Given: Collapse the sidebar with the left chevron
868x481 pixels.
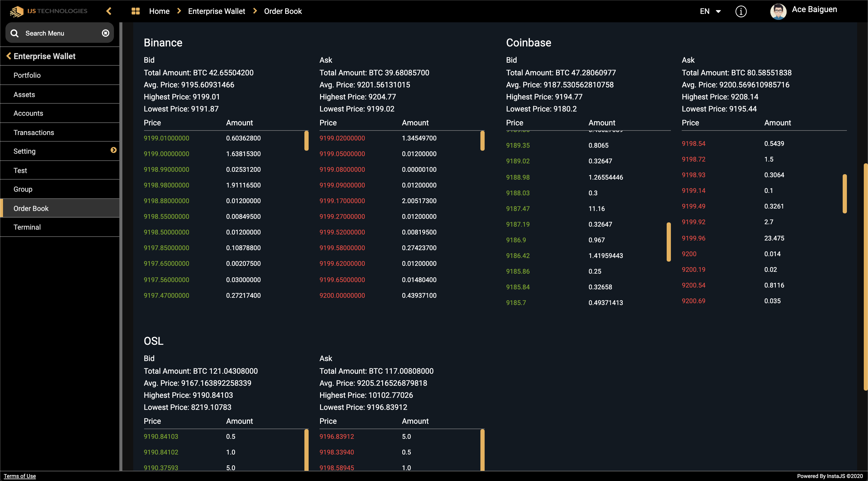Looking at the screenshot, I should (x=108, y=11).
